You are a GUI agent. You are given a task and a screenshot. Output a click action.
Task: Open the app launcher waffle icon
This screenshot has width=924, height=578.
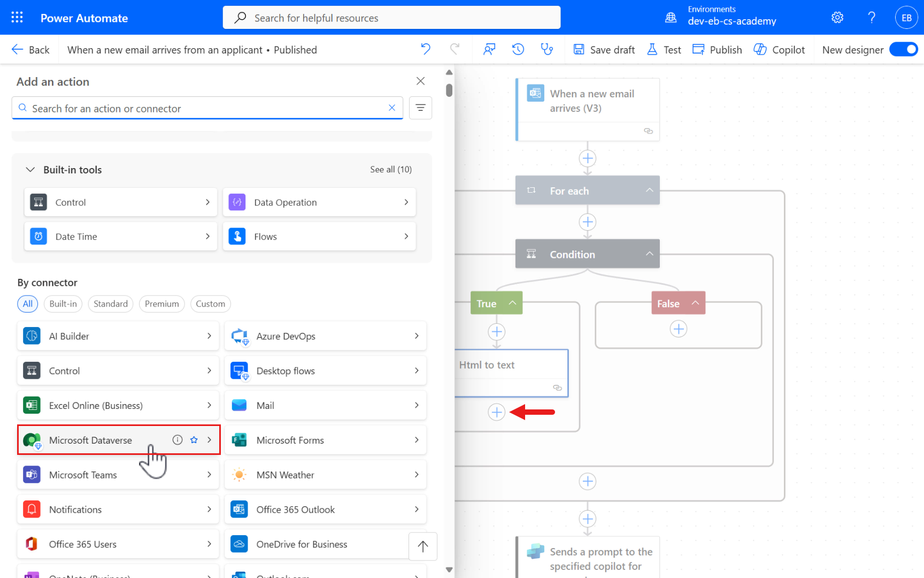tap(17, 18)
